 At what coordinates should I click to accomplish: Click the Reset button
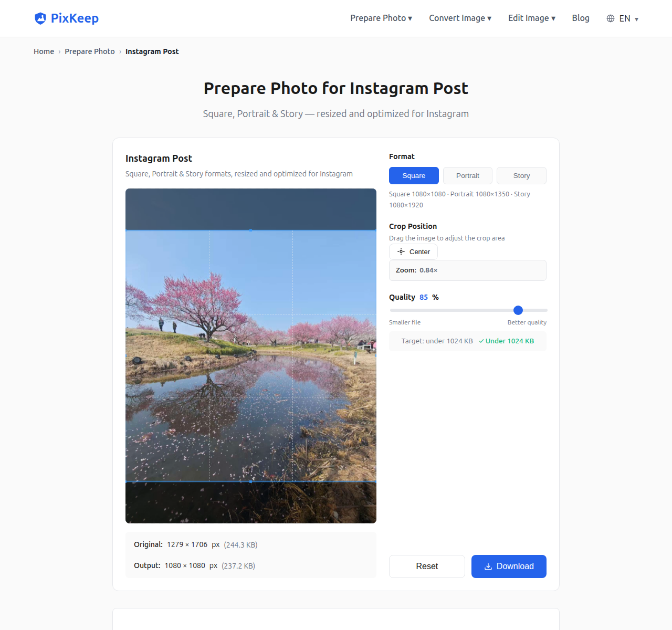[x=427, y=566]
